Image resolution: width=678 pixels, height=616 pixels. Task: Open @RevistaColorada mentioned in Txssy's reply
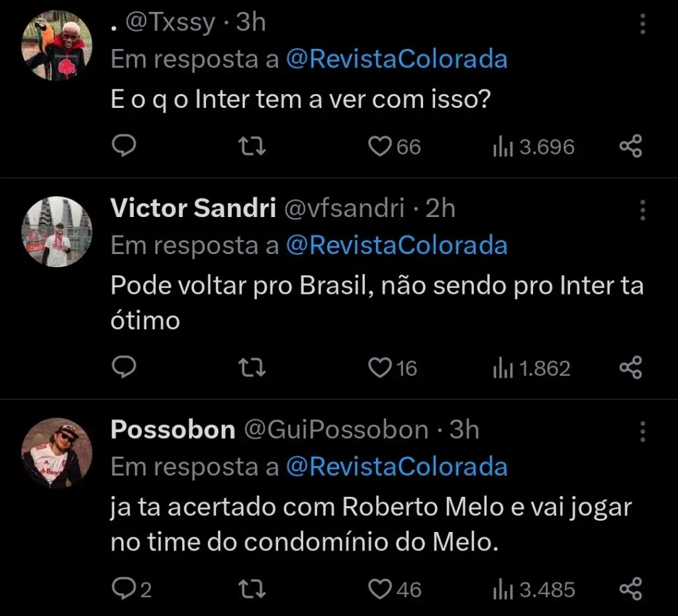click(398, 60)
